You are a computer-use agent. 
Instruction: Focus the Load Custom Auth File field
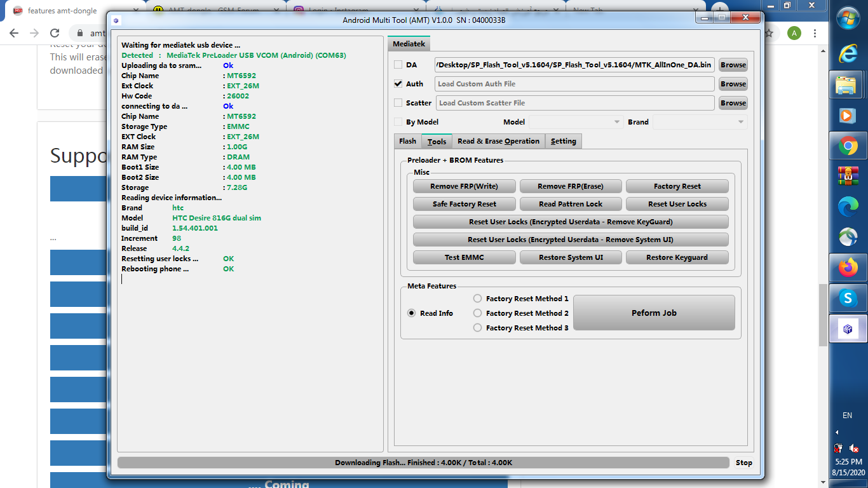574,84
